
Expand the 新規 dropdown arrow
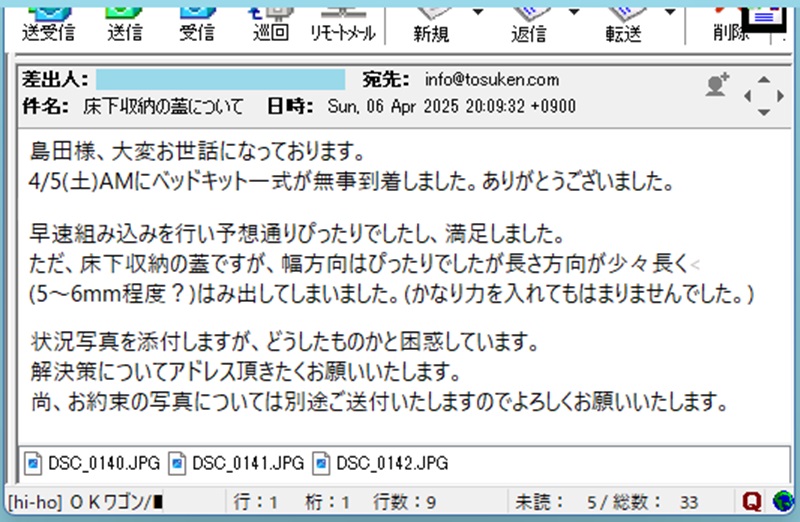click(x=476, y=11)
